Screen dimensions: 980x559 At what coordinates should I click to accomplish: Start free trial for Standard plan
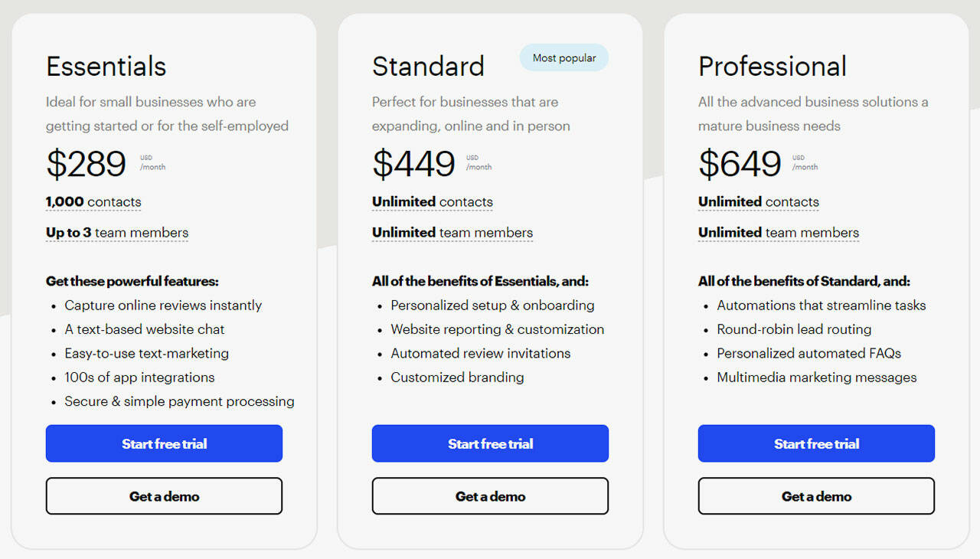(490, 443)
